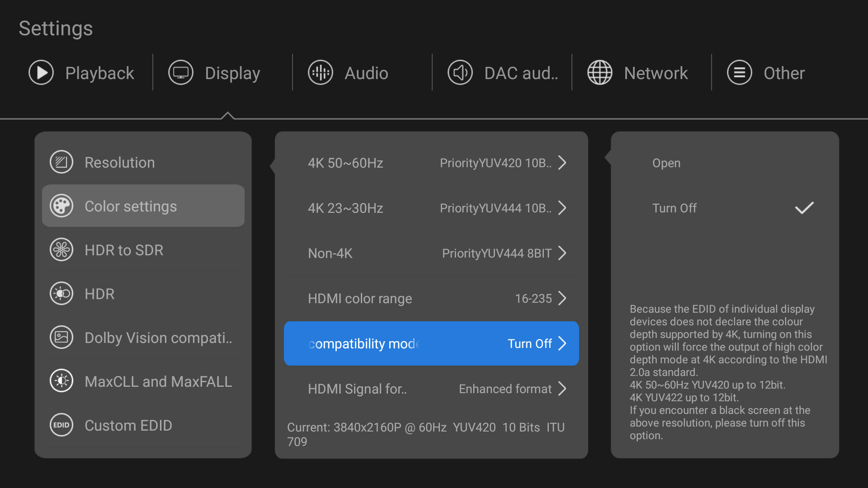The height and width of the screenshot is (488, 868).
Task: Click the HDMI color range label
Action: pyautogui.click(x=360, y=298)
